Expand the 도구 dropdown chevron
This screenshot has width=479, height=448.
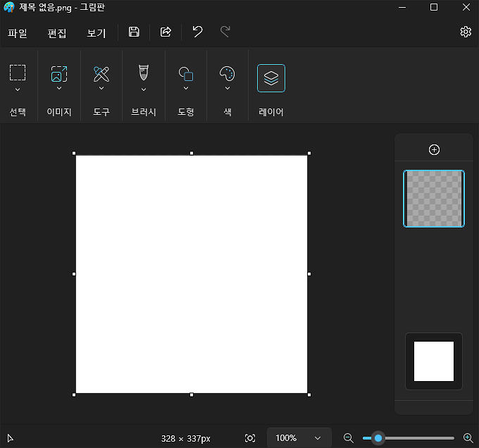pos(101,88)
